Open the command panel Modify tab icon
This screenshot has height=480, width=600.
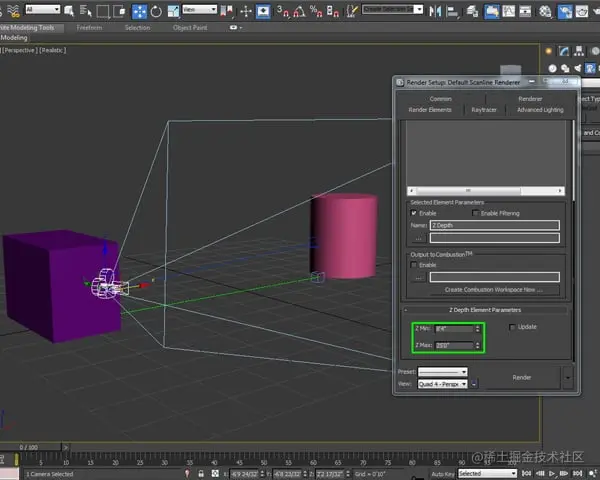pyautogui.click(x=563, y=51)
